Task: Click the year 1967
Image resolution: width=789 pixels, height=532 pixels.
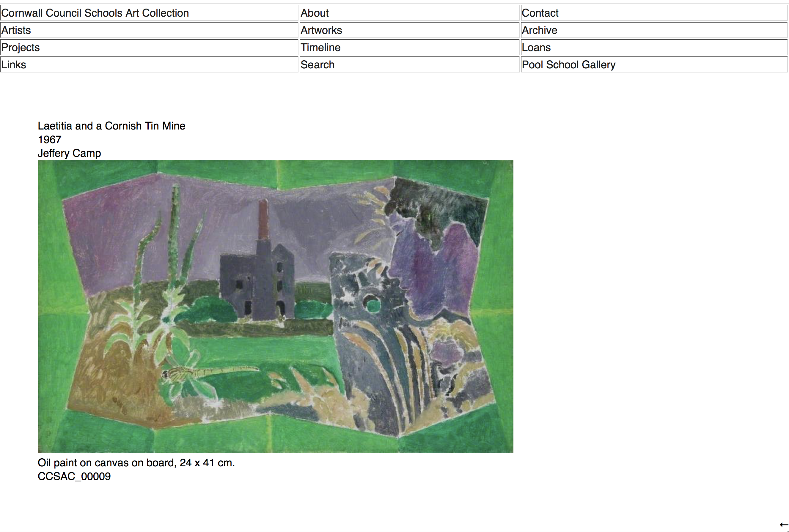Action: pos(50,139)
